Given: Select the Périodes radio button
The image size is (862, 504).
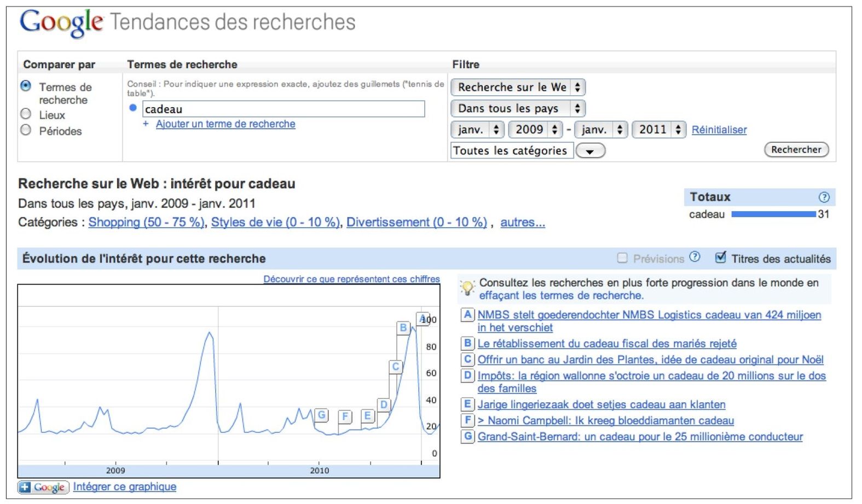Looking at the screenshot, I should point(26,130).
